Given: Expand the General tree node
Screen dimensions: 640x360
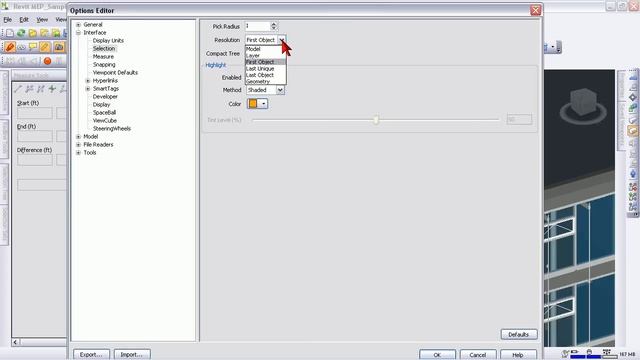Looking at the screenshot, I should tap(78, 25).
